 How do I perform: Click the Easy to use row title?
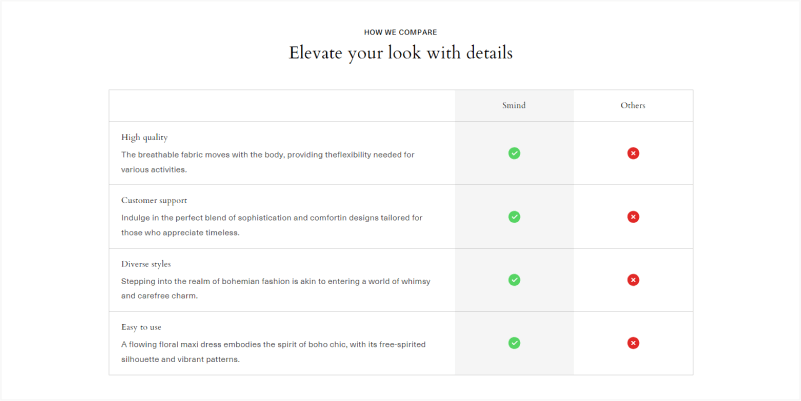[x=141, y=327]
